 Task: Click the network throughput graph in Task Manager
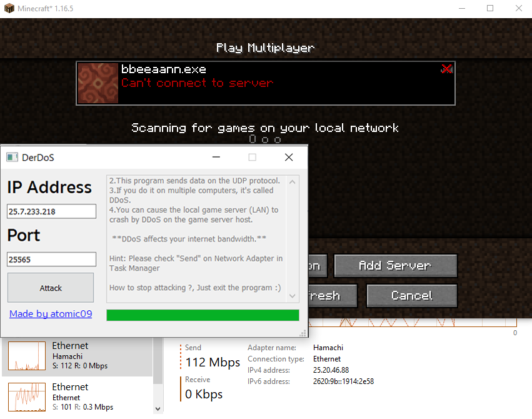click(x=413, y=322)
